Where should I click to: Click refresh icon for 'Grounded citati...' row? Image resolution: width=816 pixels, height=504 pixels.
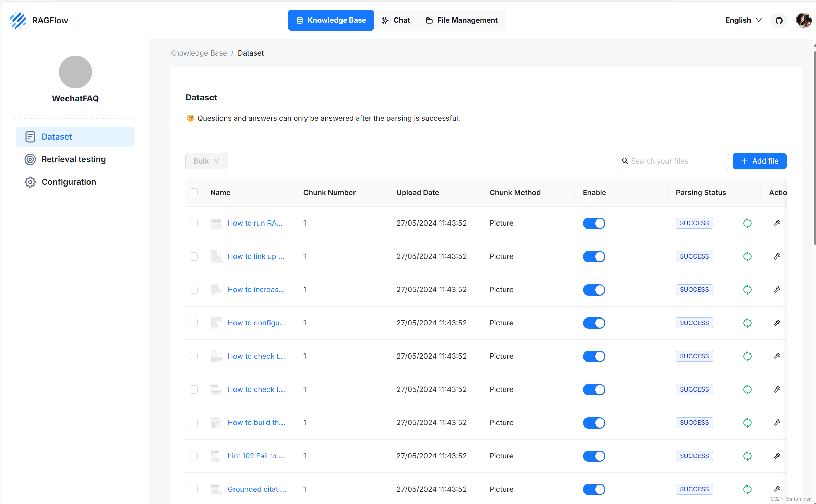[747, 489]
